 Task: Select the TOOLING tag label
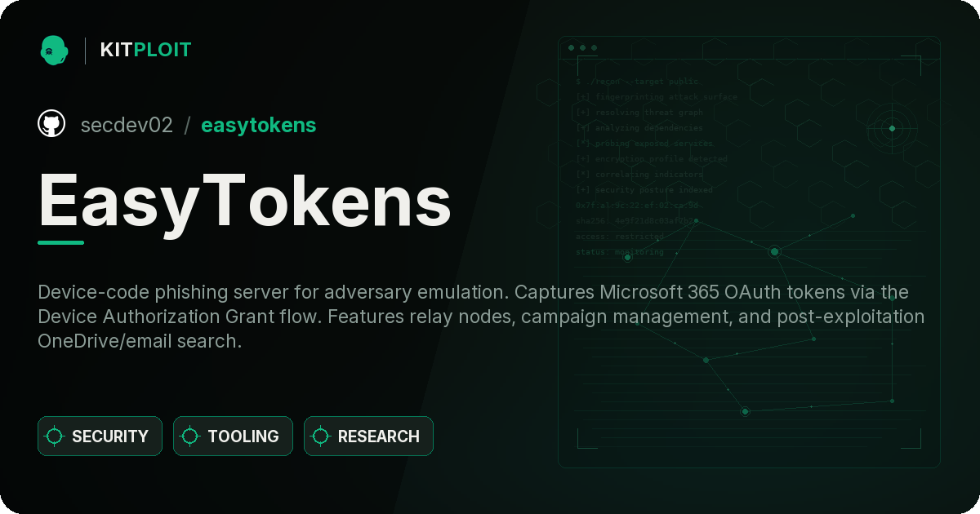click(243, 436)
